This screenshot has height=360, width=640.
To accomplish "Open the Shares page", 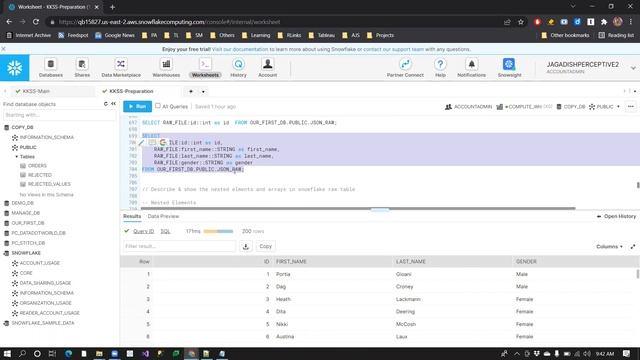I will click(x=82, y=68).
